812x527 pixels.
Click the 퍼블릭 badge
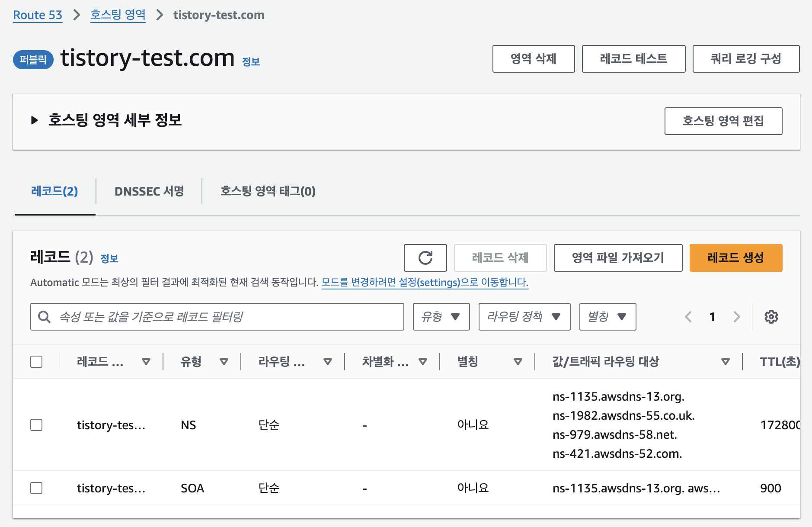coord(33,60)
